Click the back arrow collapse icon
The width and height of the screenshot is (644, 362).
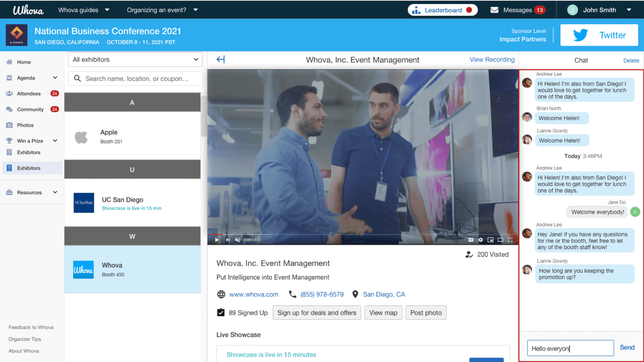pos(220,60)
